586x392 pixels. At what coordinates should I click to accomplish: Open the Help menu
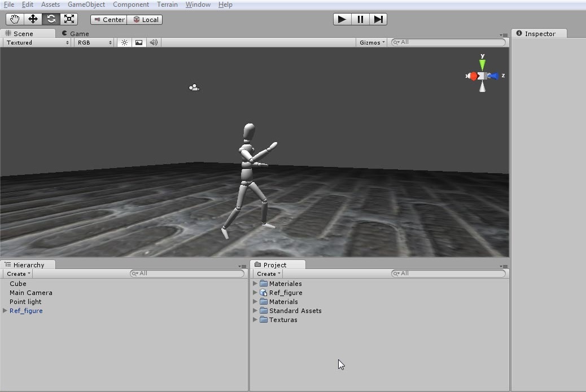click(x=225, y=5)
